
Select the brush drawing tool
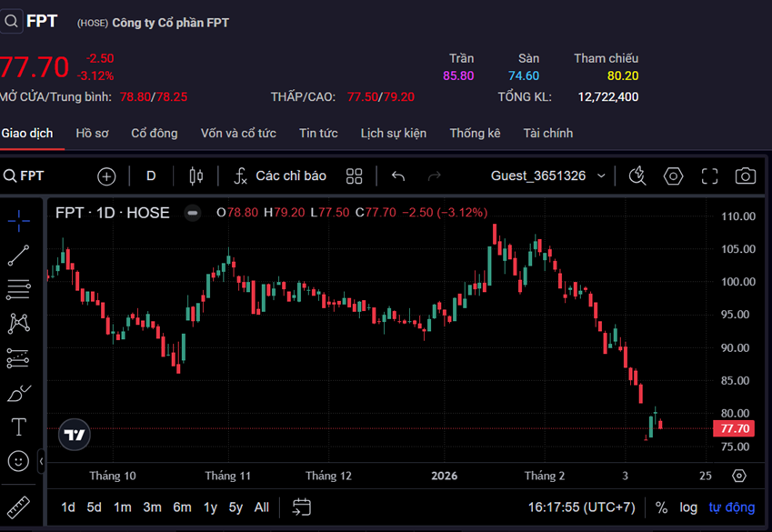[x=18, y=393]
